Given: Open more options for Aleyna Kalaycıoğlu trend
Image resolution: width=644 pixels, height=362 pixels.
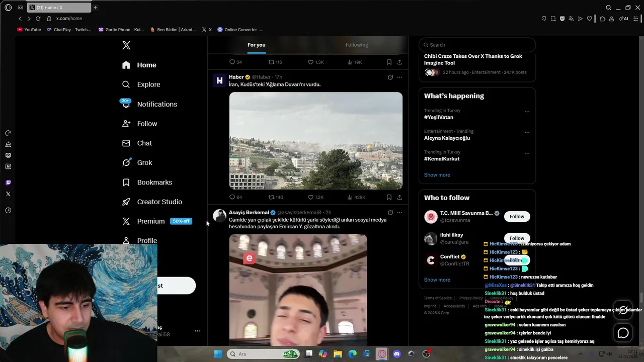Looking at the screenshot, I should pos(527,133).
